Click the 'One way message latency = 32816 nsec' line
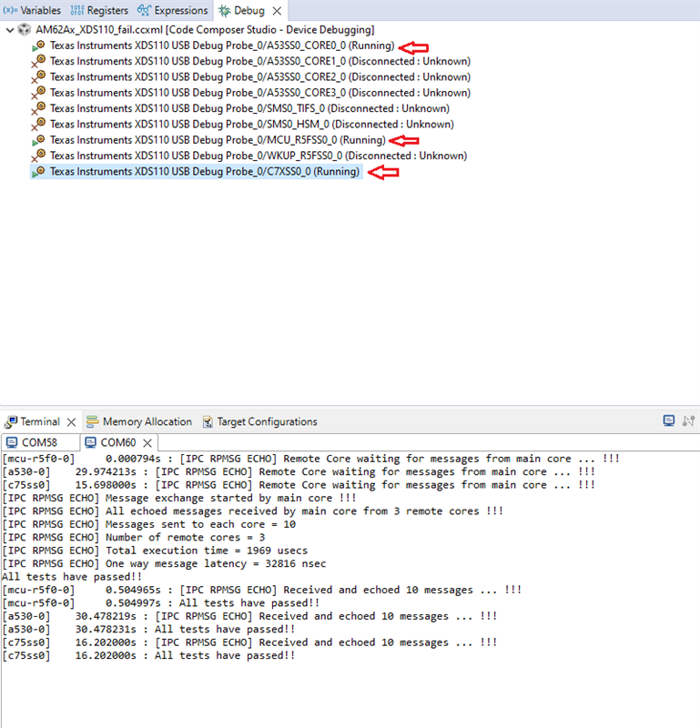The width and height of the screenshot is (700, 728). tap(164, 563)
